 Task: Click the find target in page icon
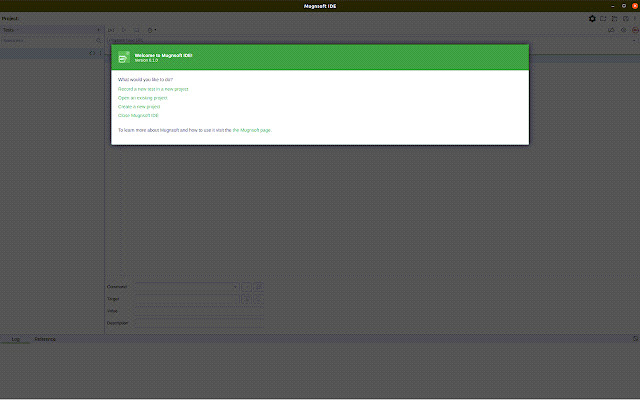click(x=258, y=299)
